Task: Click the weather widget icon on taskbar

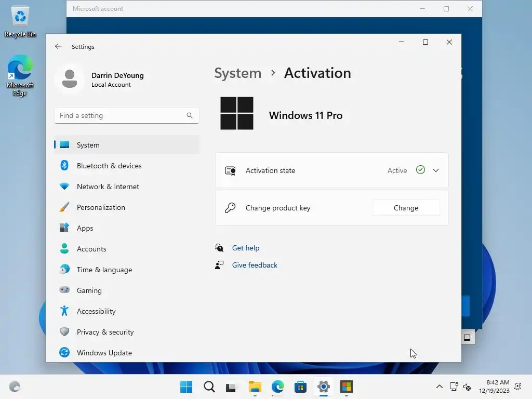Action: pos(15,387)
